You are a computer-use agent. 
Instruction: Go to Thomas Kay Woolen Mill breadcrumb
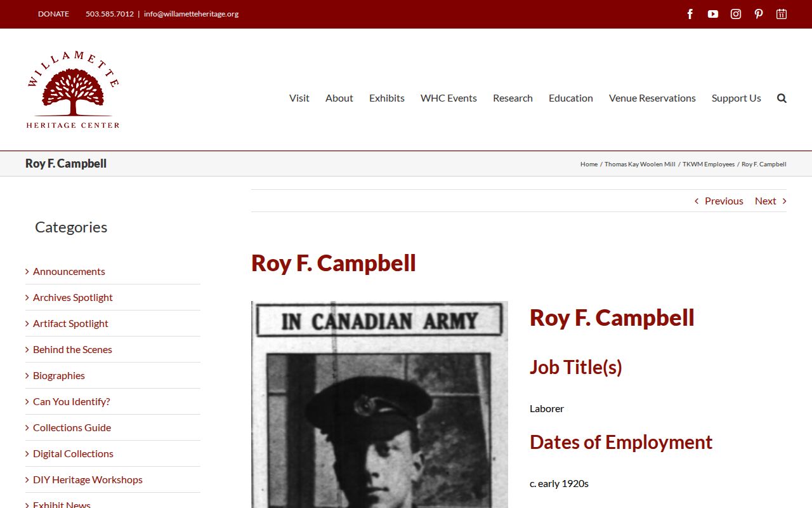tap(640, 164)
